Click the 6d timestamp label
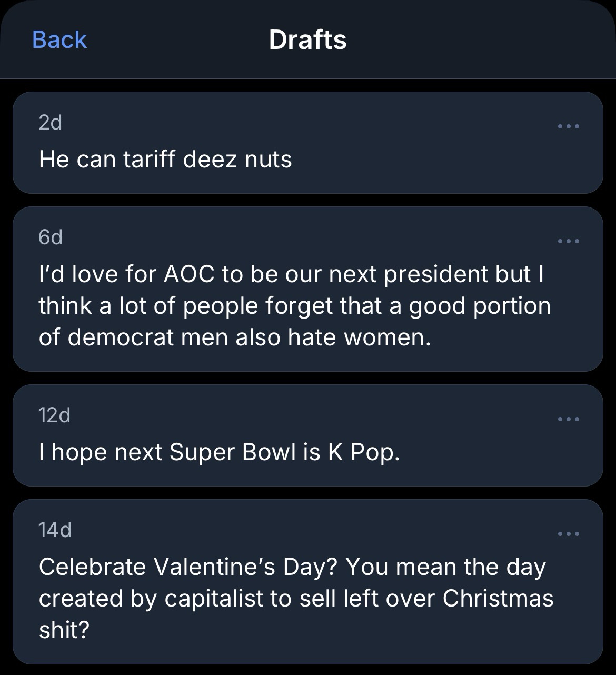The width and height of the screenshot is (616, 675). pos(51,237)
